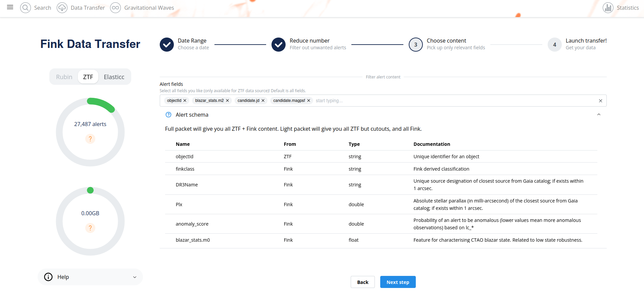Click the Statistics bar chart icon
This screenshot has height=293, width=644.
(608, 7)
